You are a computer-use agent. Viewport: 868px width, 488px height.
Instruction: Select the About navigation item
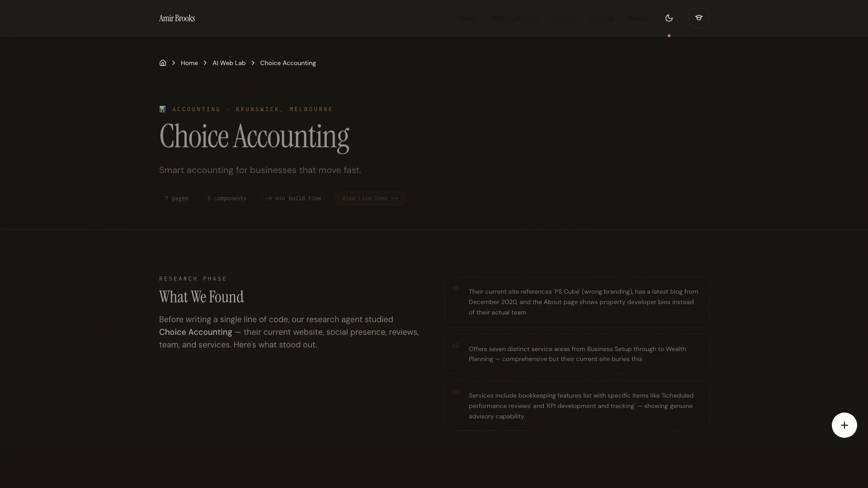[x=637, y=18]
